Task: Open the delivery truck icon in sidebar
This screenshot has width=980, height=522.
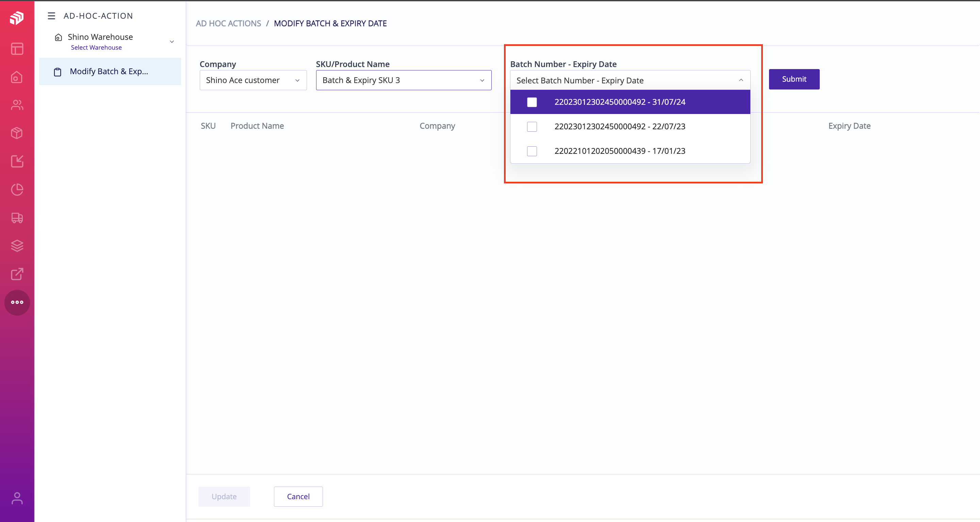Action: pos(17,218)
